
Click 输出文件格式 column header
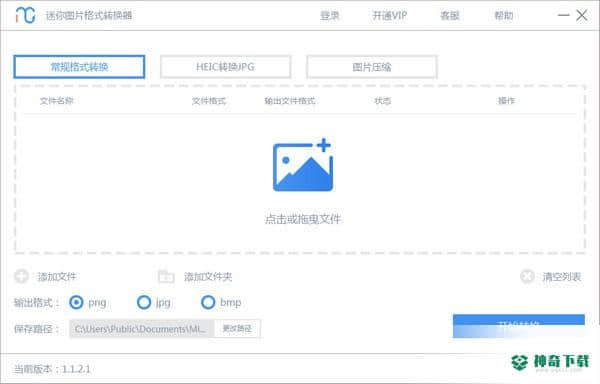[290, 101]
